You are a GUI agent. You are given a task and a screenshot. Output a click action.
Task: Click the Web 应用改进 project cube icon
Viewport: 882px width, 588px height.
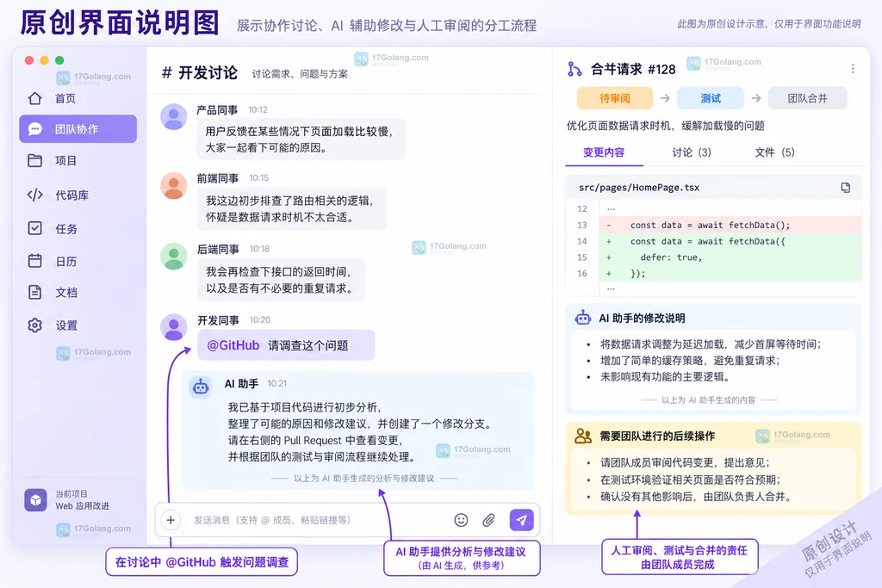[x=35, y=499]
